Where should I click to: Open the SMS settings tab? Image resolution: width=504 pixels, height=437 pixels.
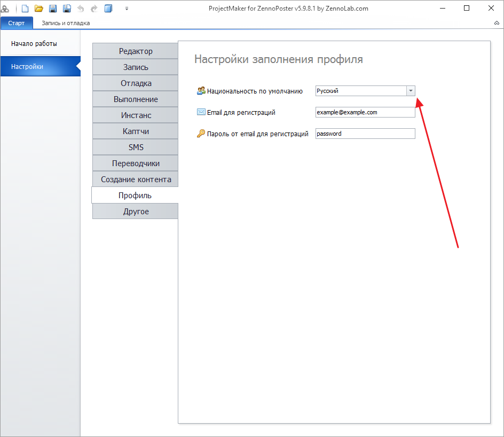(135, 147)
